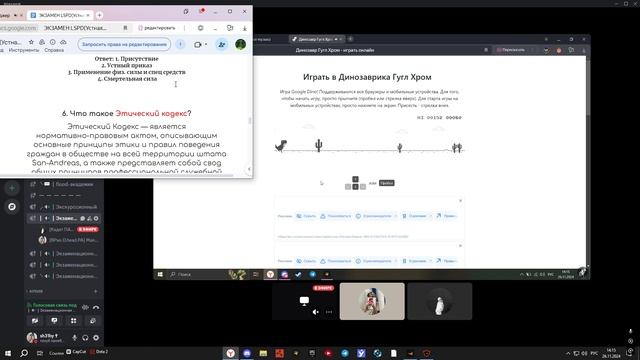The image size is (640, 360).
Task: Toggle noise suppression in Discord voice panel
Action: pos(85,307)
